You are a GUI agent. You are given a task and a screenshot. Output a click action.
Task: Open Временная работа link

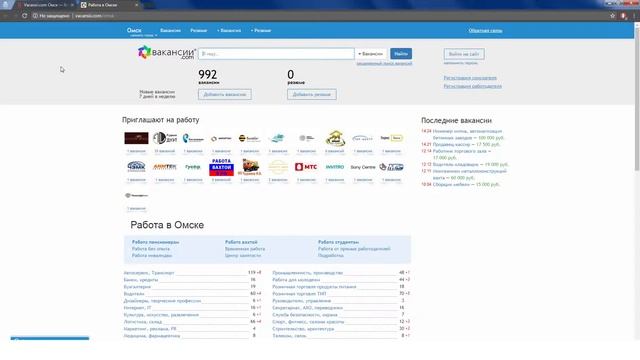[x=245, y=249]
